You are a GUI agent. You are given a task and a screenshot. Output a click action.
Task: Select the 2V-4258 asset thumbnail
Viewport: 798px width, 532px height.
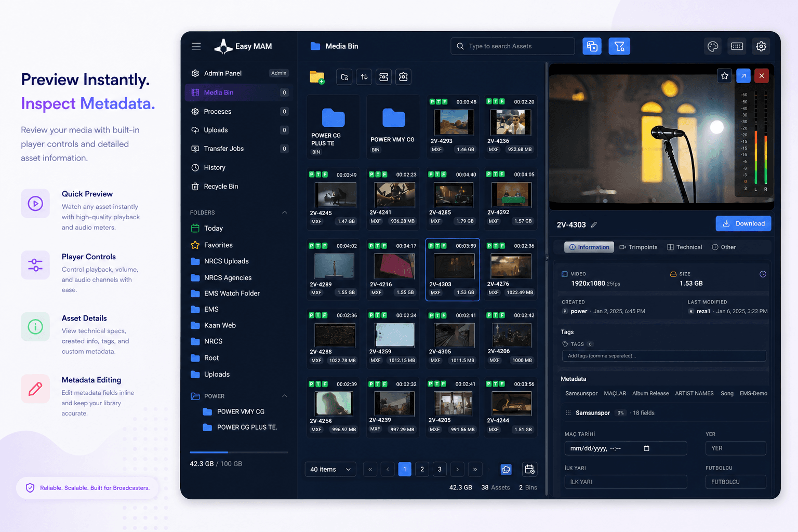pos(334,404)
